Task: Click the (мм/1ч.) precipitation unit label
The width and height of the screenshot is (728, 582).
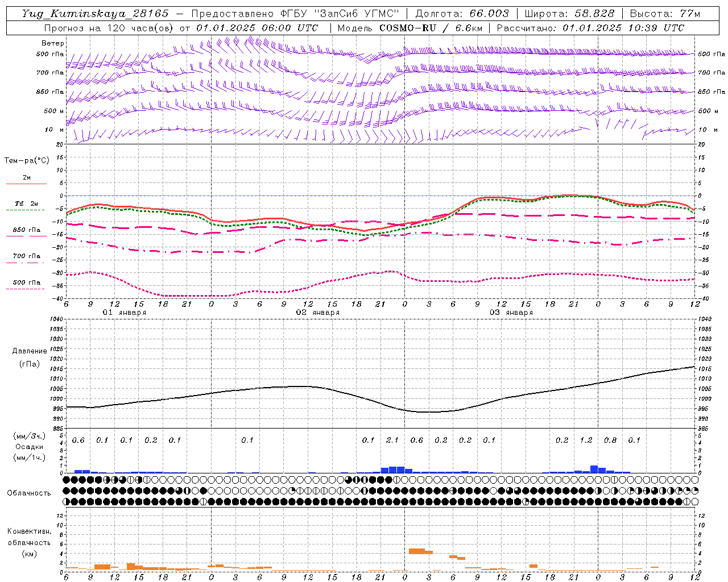Action: [x=30, y=458]
